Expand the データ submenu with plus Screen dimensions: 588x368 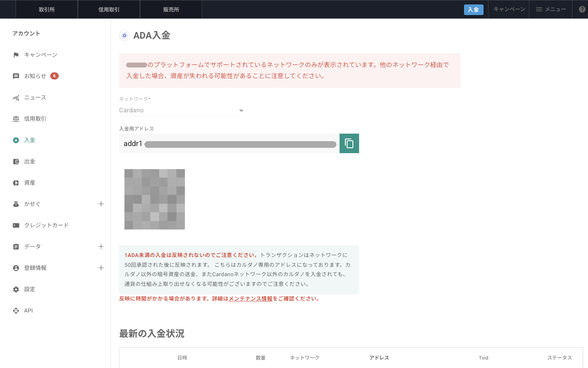click(x=101, y=247)
